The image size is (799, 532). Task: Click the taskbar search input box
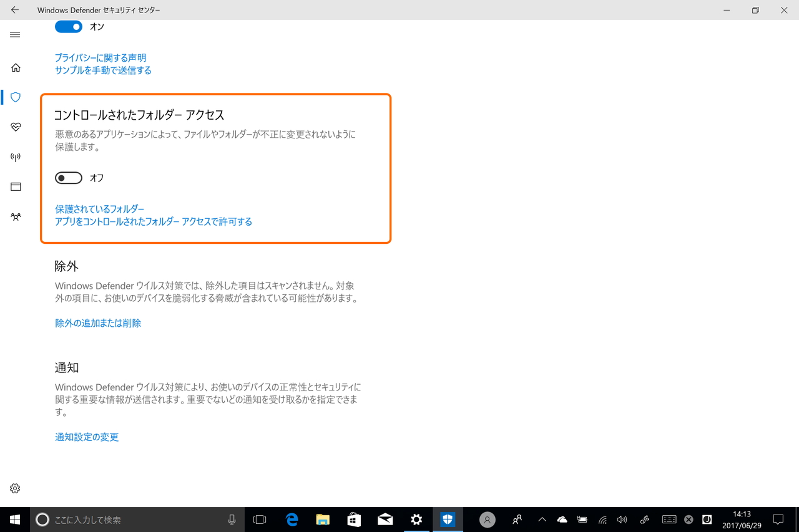[125, 520]
